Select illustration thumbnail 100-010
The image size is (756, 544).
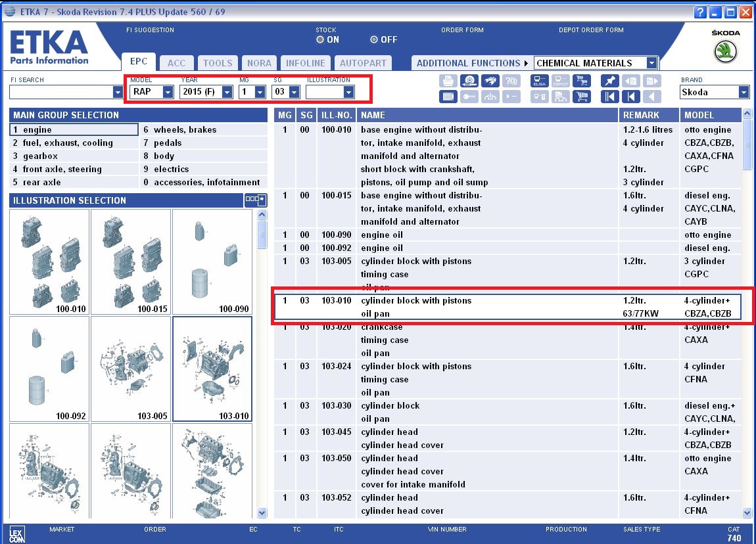point(50,262)
